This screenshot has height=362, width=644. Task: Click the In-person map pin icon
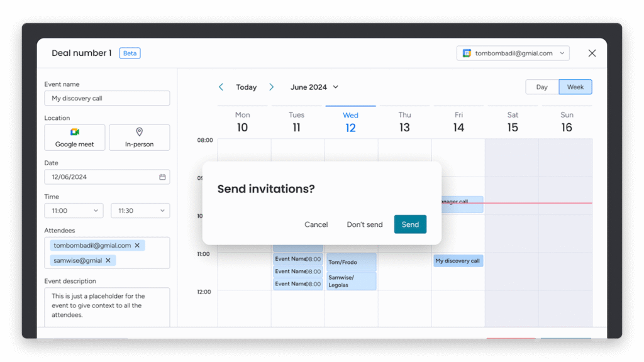139,132
